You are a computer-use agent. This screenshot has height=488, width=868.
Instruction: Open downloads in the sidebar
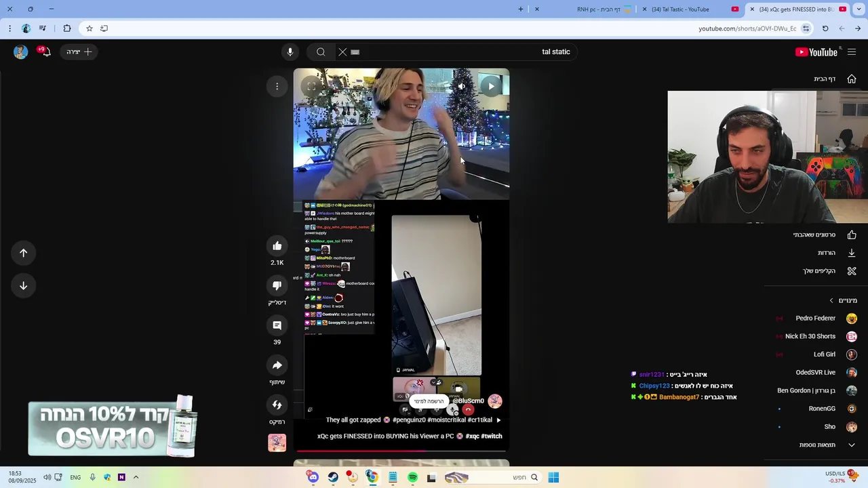pyautogui.click(x=836, y=253)
